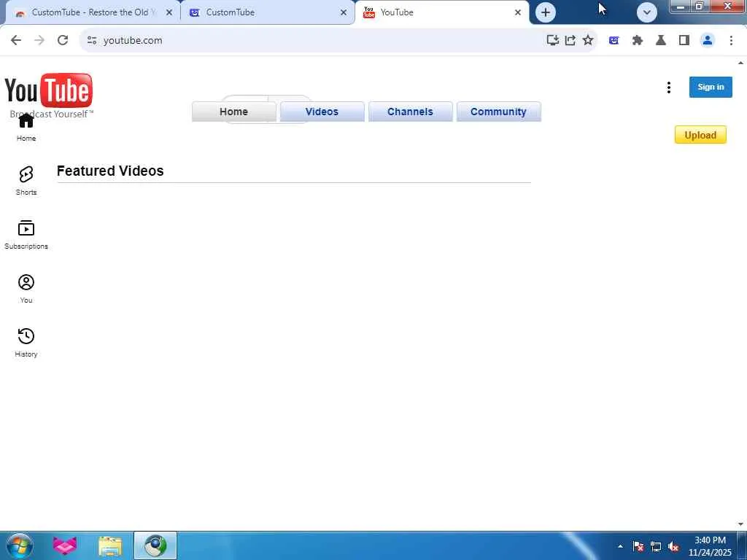Viewport: 747px width, 560px height.
Task: Open the Windows Start menu
Action: tap(19, 545)
